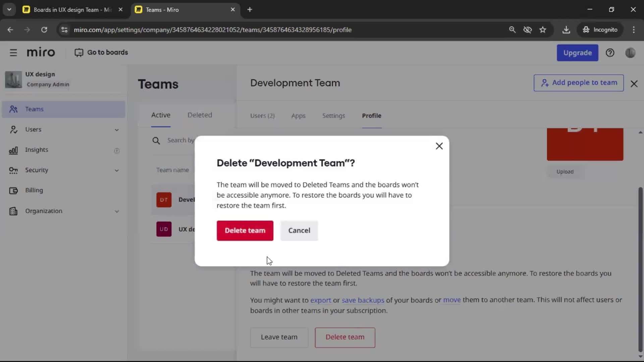Screen dimensions: 644x362
Task: Open the tab search dropdown arrow
Action: coord(9,10)
